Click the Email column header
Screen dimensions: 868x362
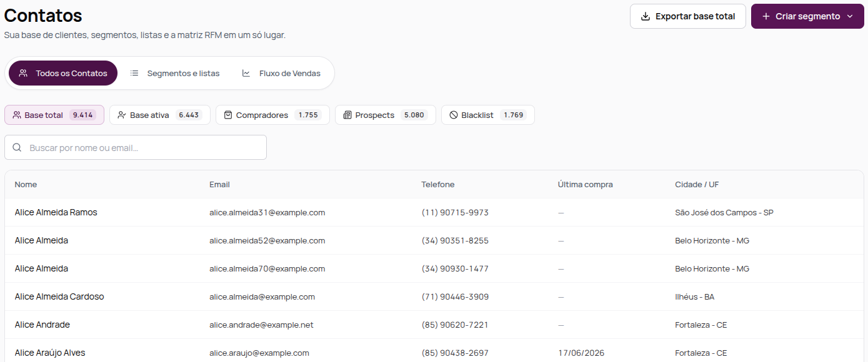click(x=219, y=184)
